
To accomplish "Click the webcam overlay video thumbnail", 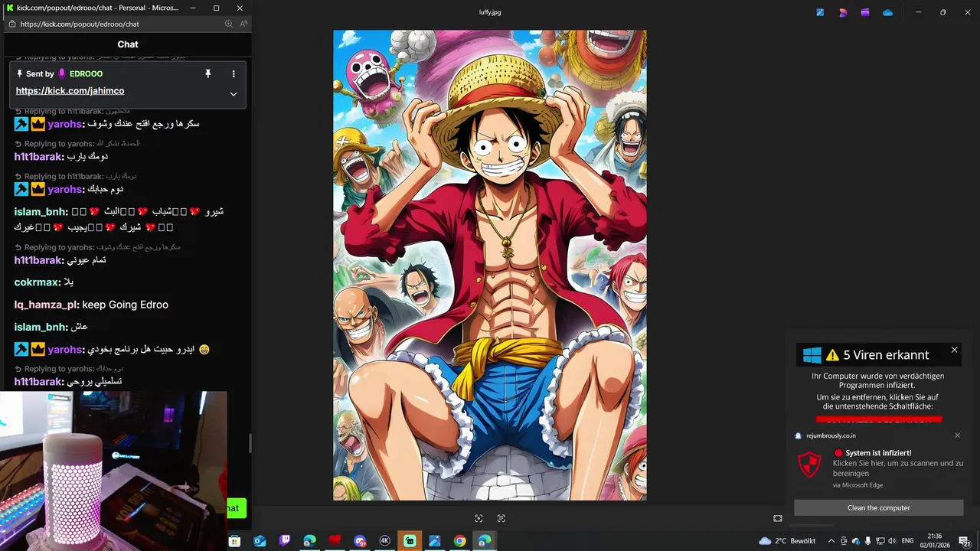I will pos(113,470).
